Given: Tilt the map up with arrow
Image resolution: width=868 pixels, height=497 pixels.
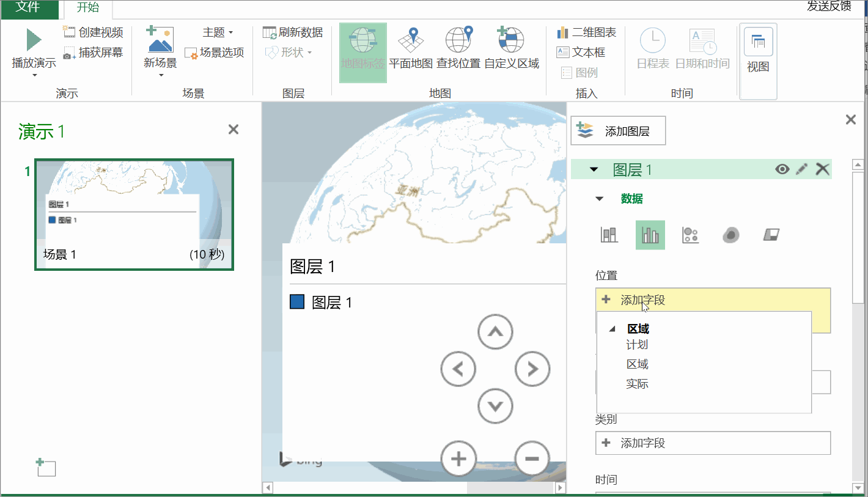Looking at the screenshot, I should (x=495, y=332).
